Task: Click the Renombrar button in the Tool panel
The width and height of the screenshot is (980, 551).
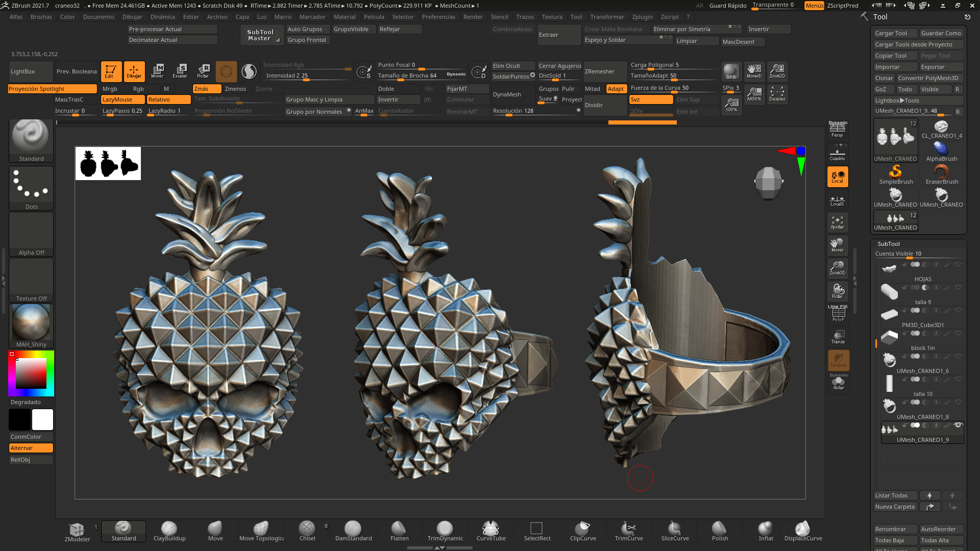Action: (895, 529)
